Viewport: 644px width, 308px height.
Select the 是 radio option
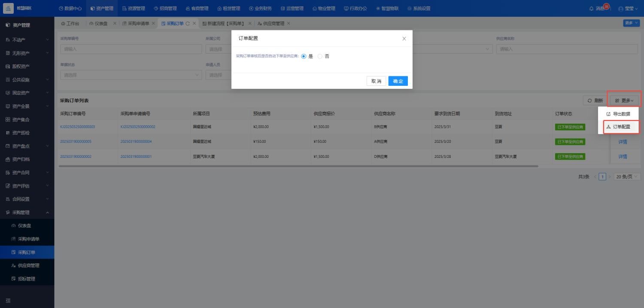[304, 56]
